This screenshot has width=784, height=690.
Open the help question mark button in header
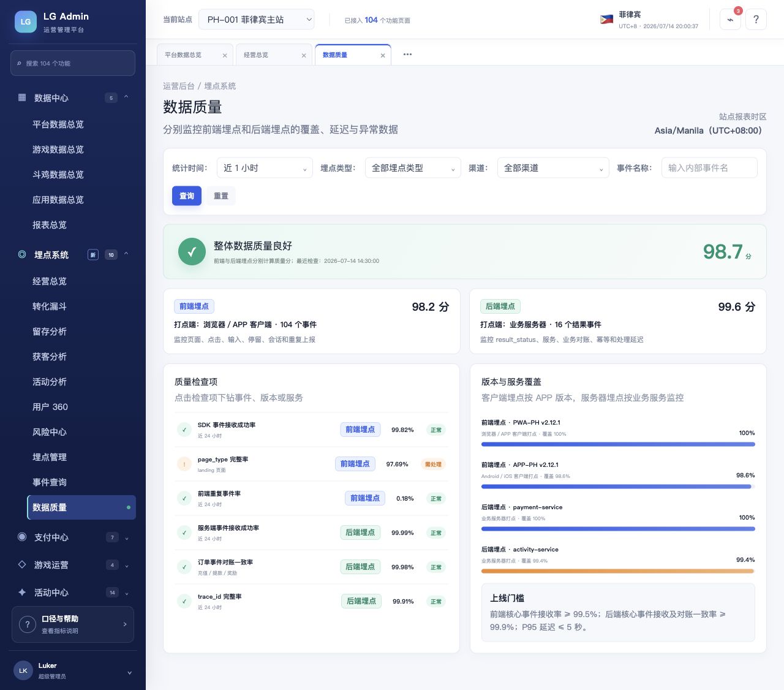tap(756, 19)
